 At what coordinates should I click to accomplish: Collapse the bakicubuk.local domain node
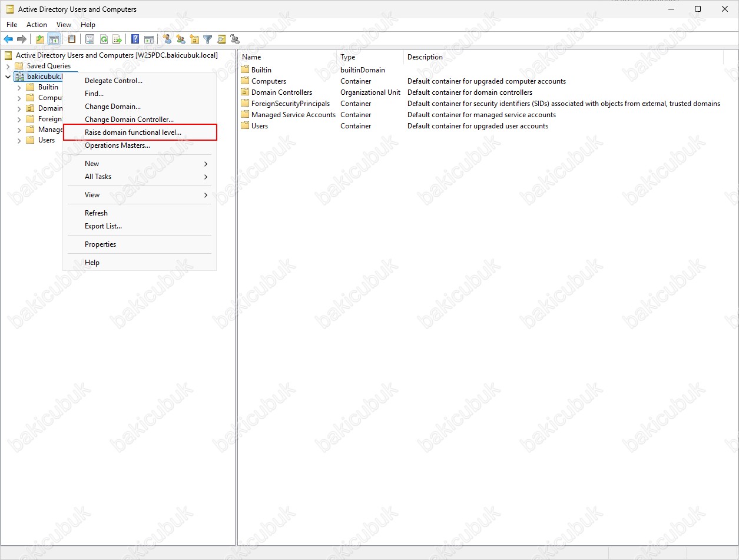pyautogui.click(x=8, y=77)
